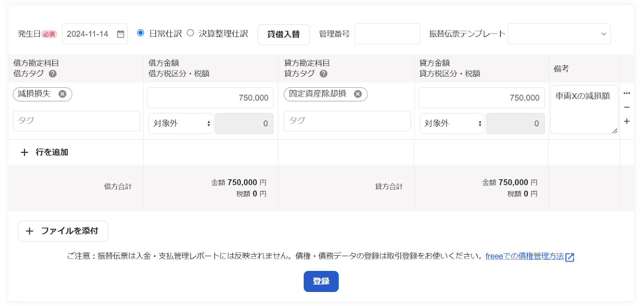The image size is (644, 306).
Task: Open the 振替伝票テンプレート dropdown
Action: click(x=559, y=34)
